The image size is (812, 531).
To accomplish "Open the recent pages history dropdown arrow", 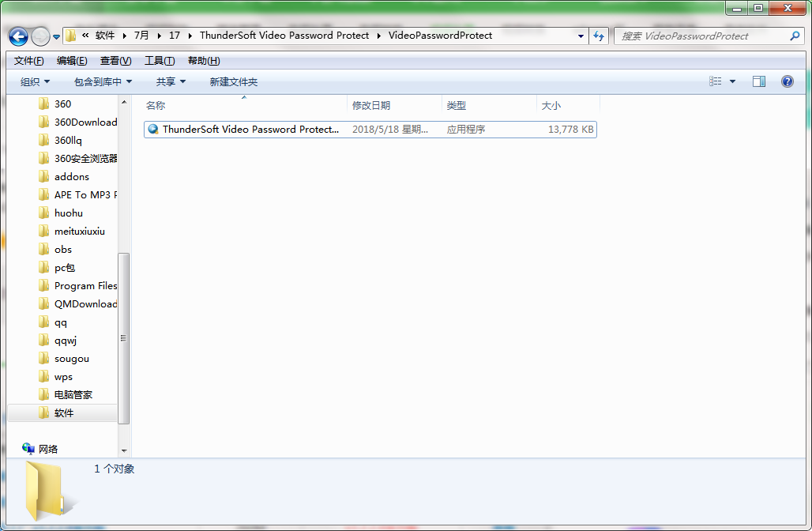I will click(x=56, y=37).
